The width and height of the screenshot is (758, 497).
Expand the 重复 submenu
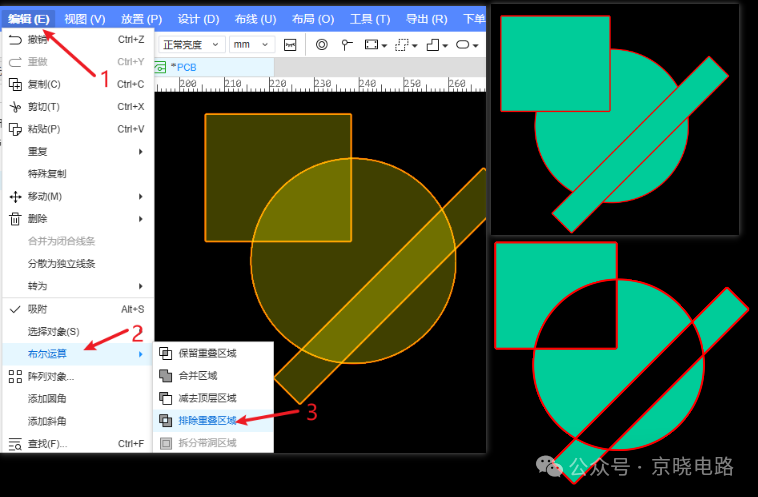pos(78,151)
